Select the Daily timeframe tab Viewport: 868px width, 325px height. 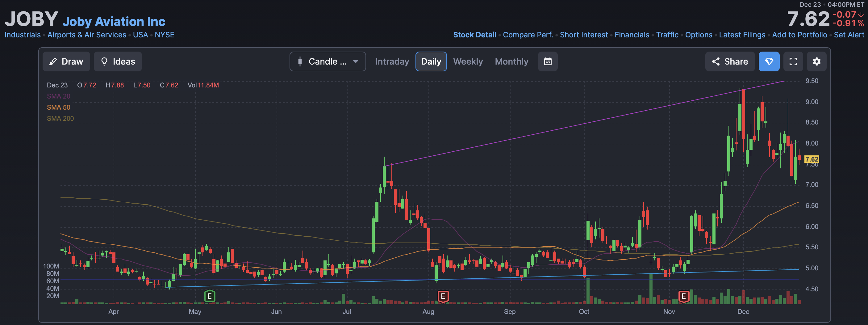431,61
